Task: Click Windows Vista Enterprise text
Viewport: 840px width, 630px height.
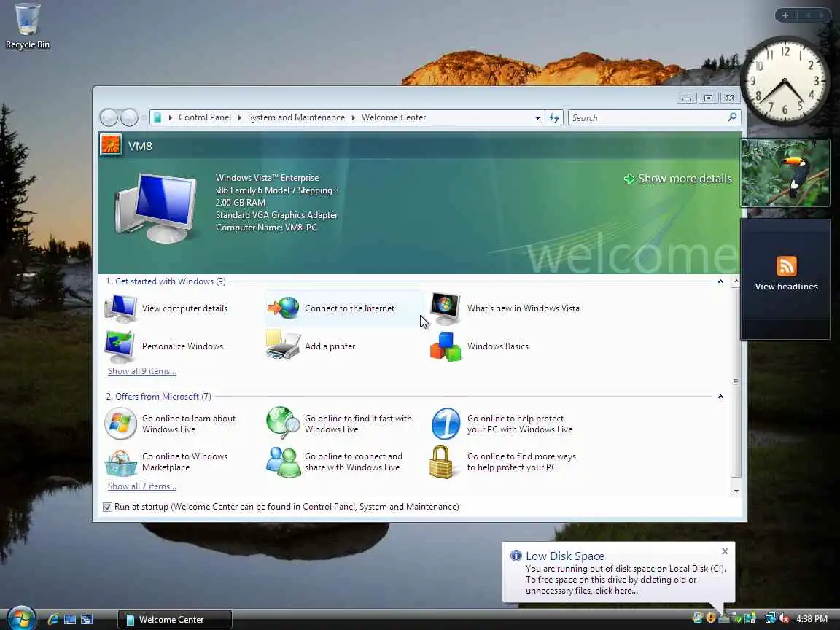Action: (267, 177)
